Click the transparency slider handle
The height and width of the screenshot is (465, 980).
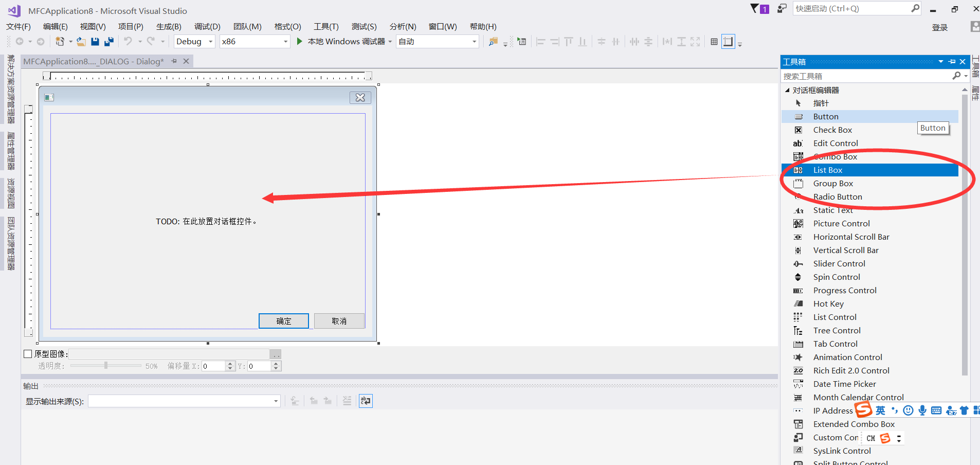(x=106, y=366)
